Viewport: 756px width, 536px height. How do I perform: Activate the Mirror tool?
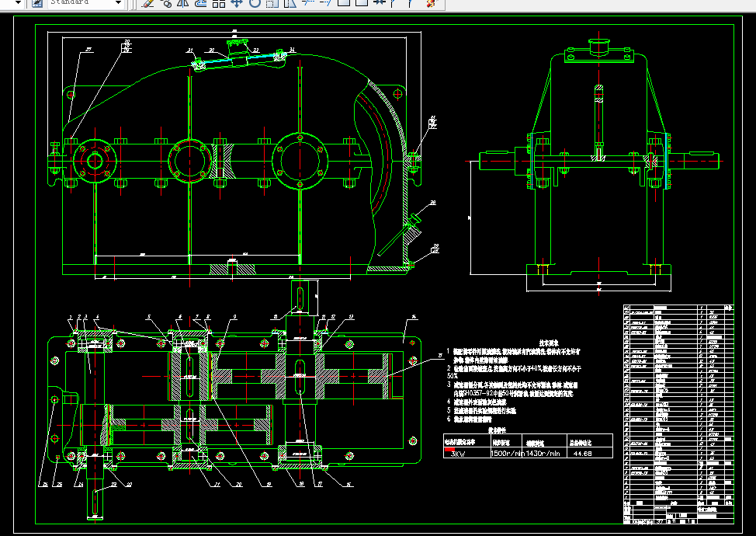[x=183, y=3]
